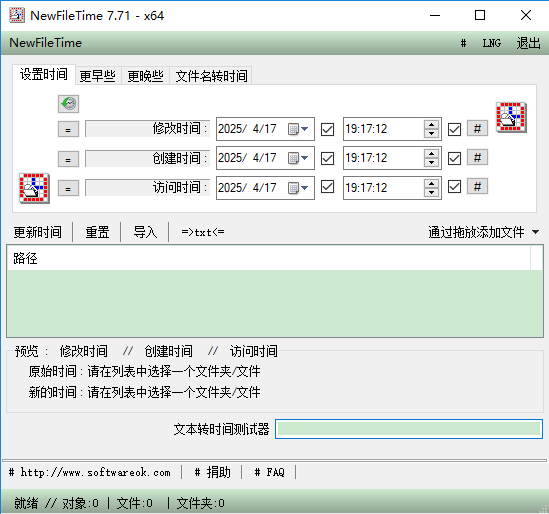Click the = button for 修改时间
Screen dimensions: 549x514
pos(68,129)
